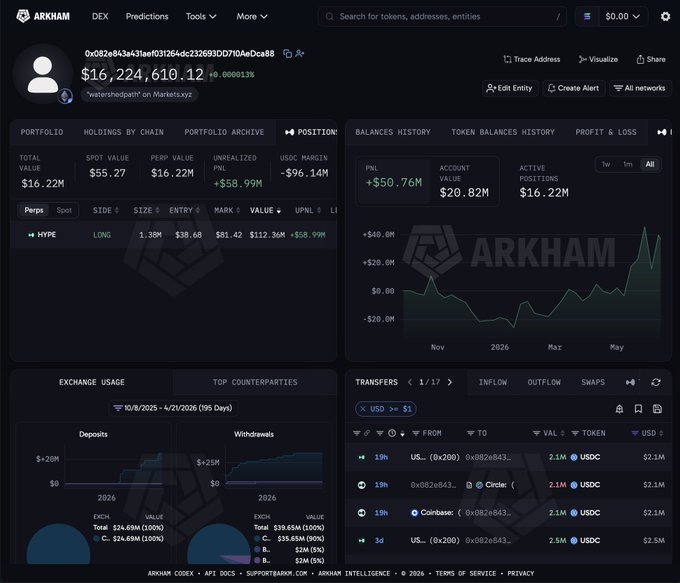Open the PORTFOLIO tab
Viewport: 680px width, 583px height.
(42, 132)
